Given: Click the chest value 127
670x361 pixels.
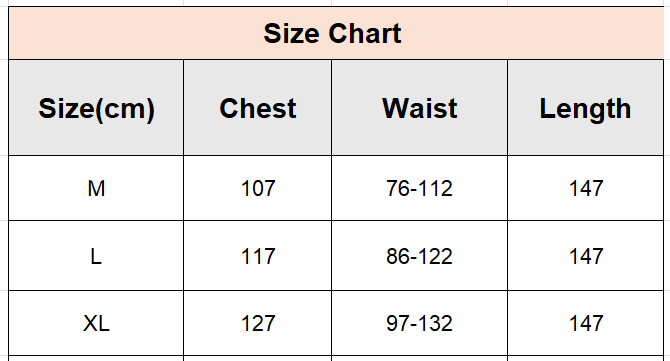Looking at the screenshot, I should [258, 323].
